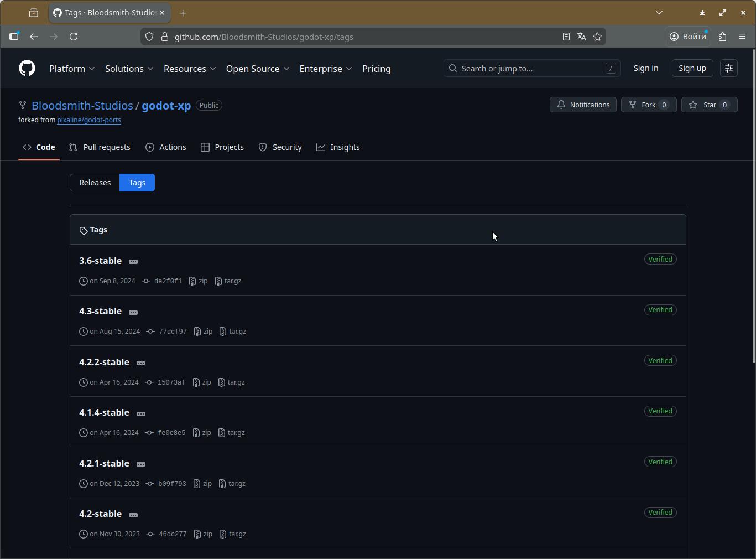Select the Tags view button

(137, 183)
